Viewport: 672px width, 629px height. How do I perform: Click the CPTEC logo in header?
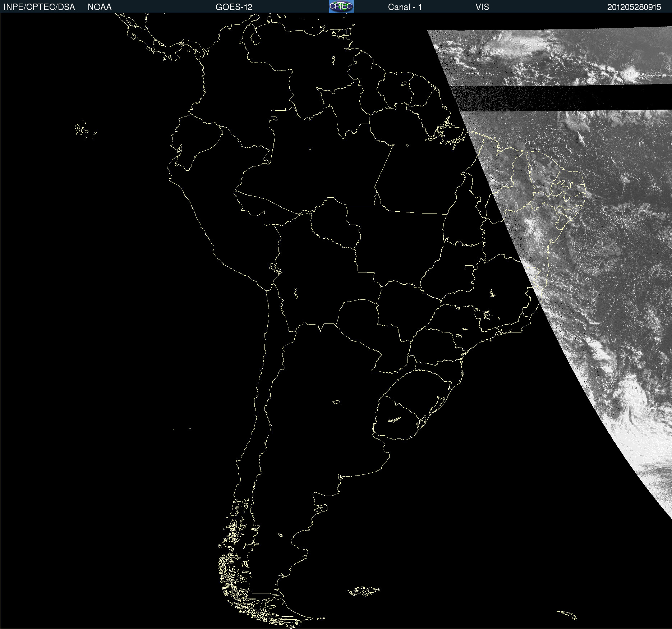(341, 6)
